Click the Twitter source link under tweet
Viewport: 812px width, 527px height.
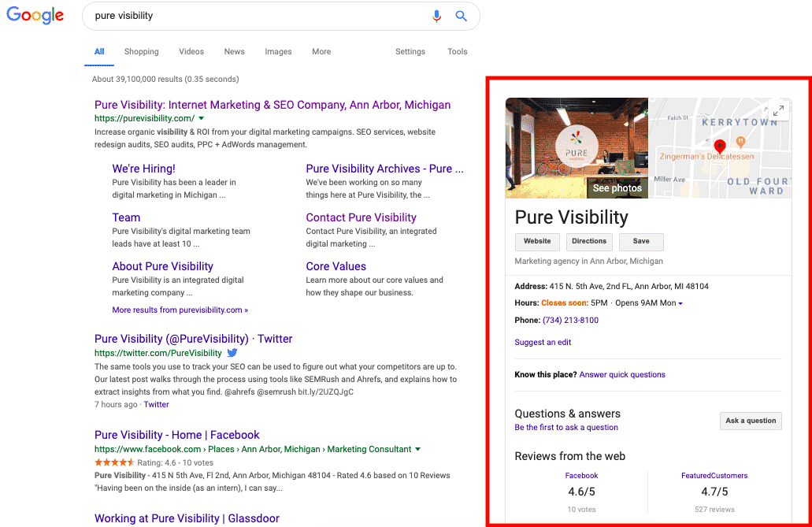(157, 405)
